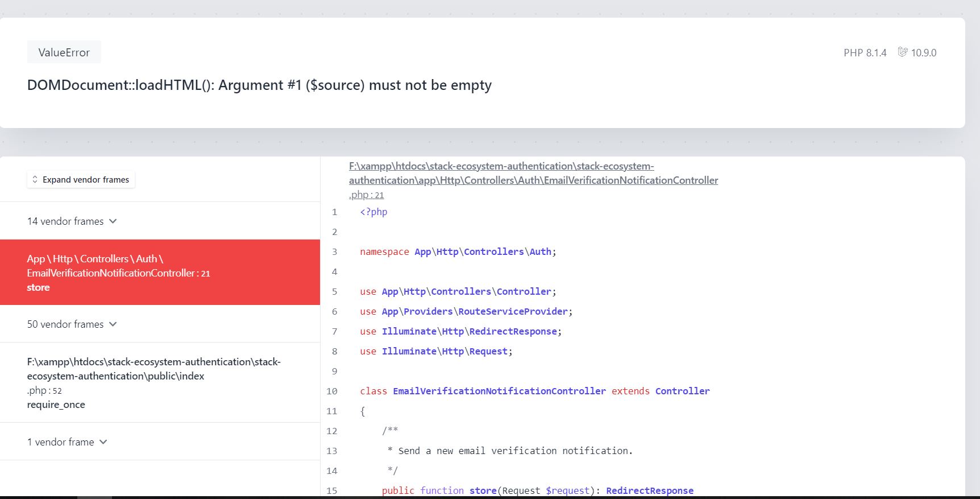The image size is (980, 499).
Task: Expand the 1 vendor frame group
Action: pos(160,442)
